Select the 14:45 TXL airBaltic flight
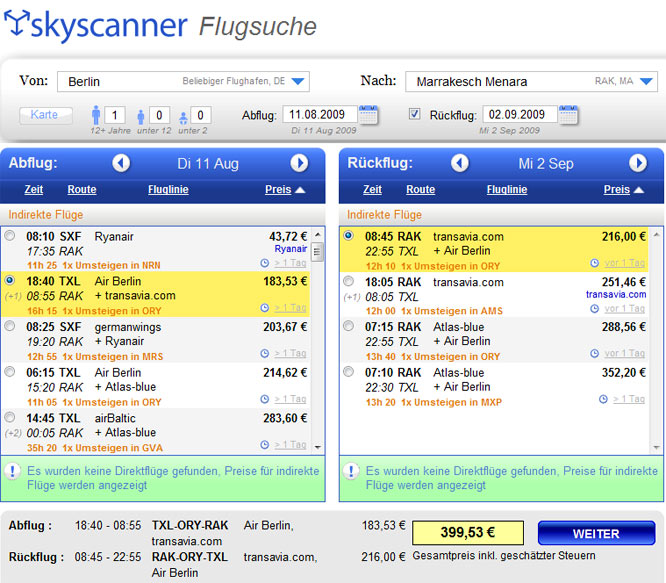The height and width of the screenshot is (583, 666). click(9, 417)
